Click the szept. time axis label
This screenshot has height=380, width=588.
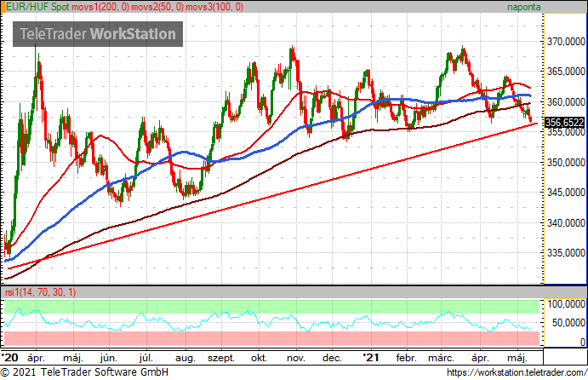click(221, 358)
